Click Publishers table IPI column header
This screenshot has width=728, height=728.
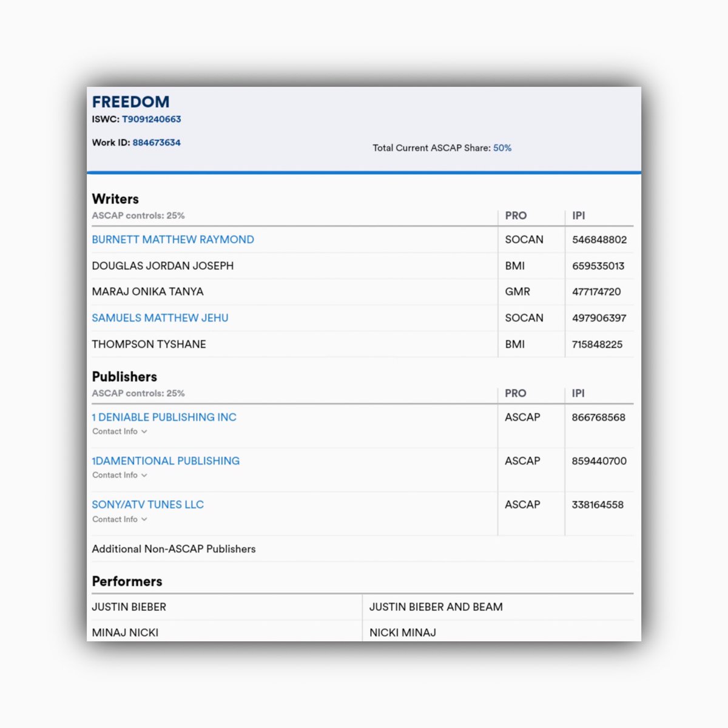pyautogui.click(x=578, y=394)
